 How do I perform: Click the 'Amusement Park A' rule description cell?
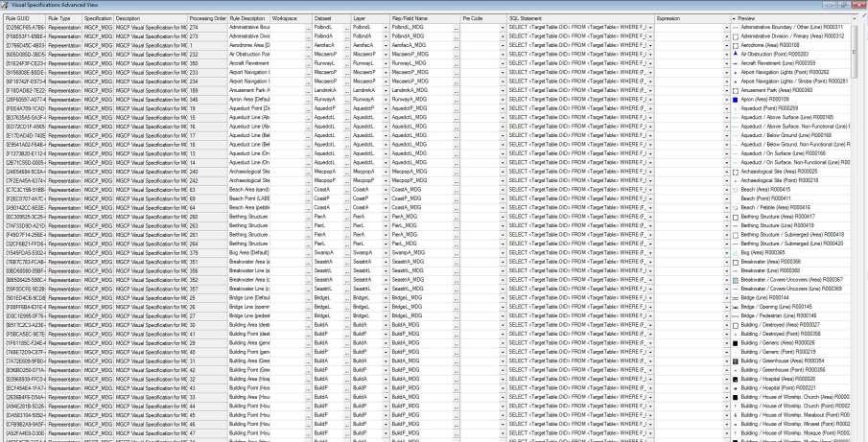[x=248, y=90]
